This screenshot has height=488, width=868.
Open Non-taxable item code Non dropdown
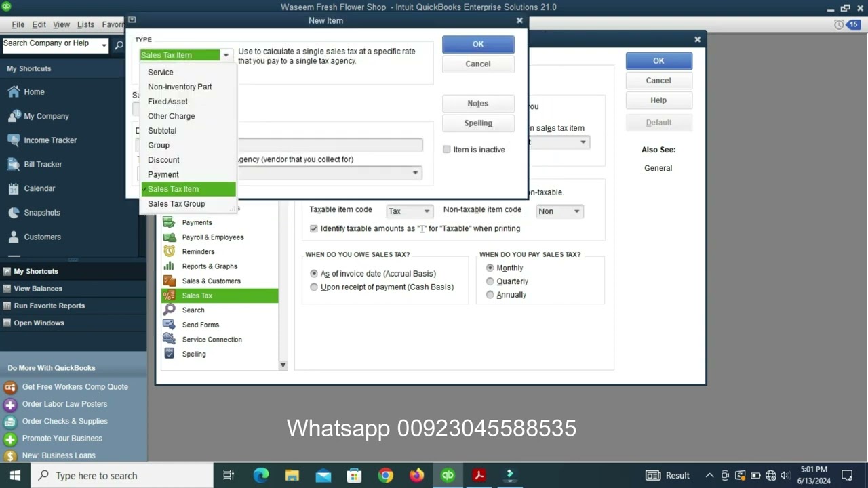[576, 211]
